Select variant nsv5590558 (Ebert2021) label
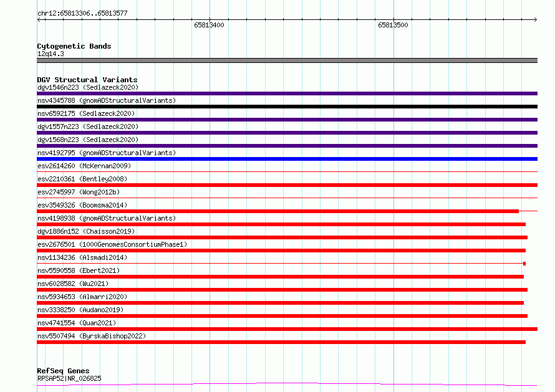 (x=79, y=270)
